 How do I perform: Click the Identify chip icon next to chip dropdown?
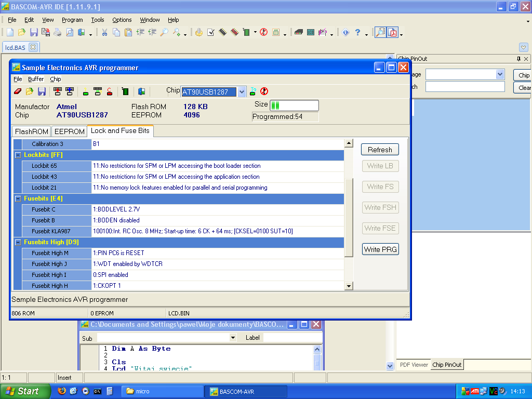pyautogui.click(x=253, y=91)
